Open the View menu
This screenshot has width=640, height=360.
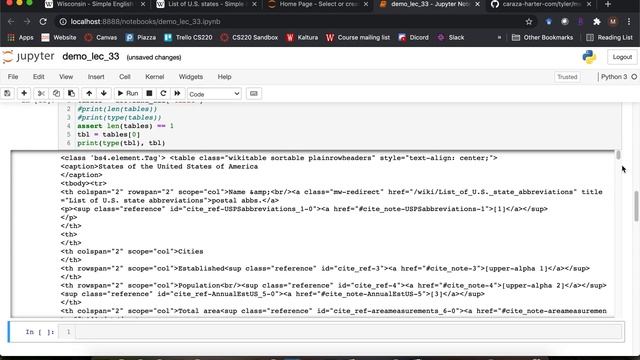(66, 77)
